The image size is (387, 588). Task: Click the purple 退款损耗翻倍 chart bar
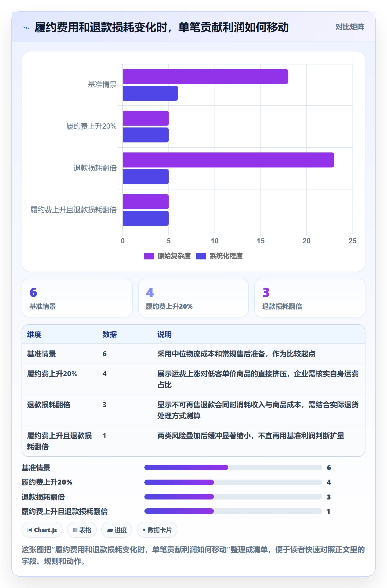tap(228, 160)
